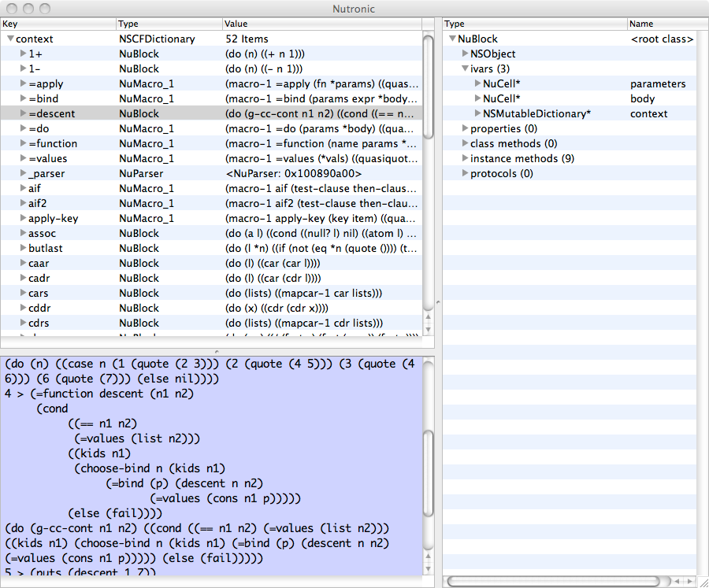Select the 'NuParser' type cell

[x=141, y=173]
